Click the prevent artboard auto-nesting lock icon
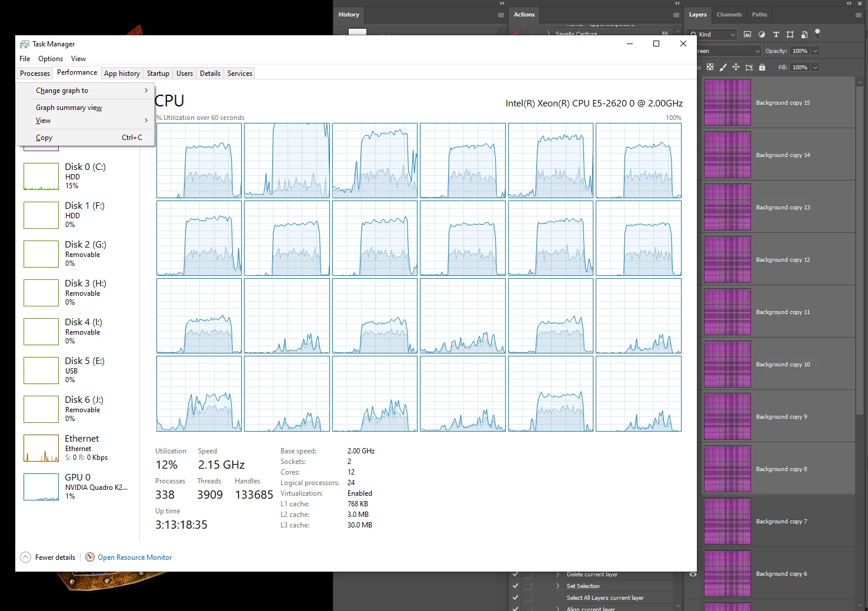This screenshot has height=611, width=868. click(x=749, y=67)
